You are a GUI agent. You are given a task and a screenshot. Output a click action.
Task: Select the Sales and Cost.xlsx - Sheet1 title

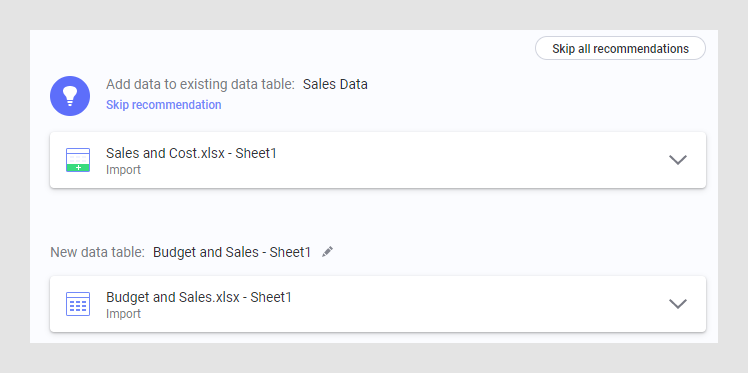tap(191, 153)
